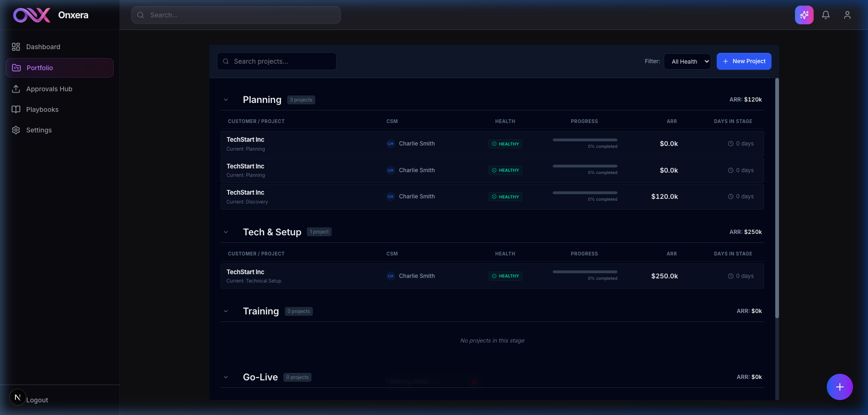Click the $250.0k ARR value

tap(664, 276)
